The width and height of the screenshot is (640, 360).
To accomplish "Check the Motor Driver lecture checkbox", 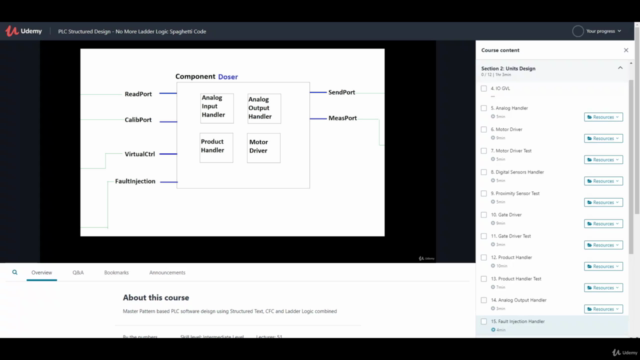I will (484, 129).
